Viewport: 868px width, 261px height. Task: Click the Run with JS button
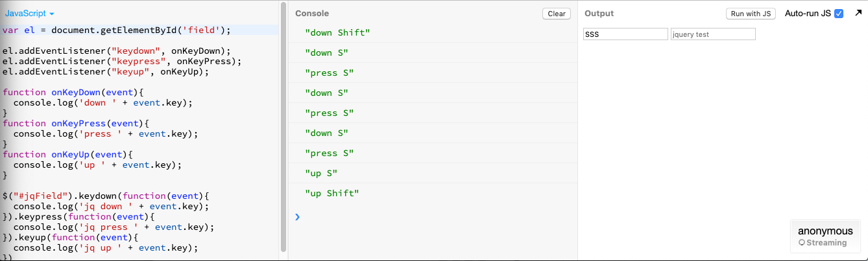coord(751,14)
